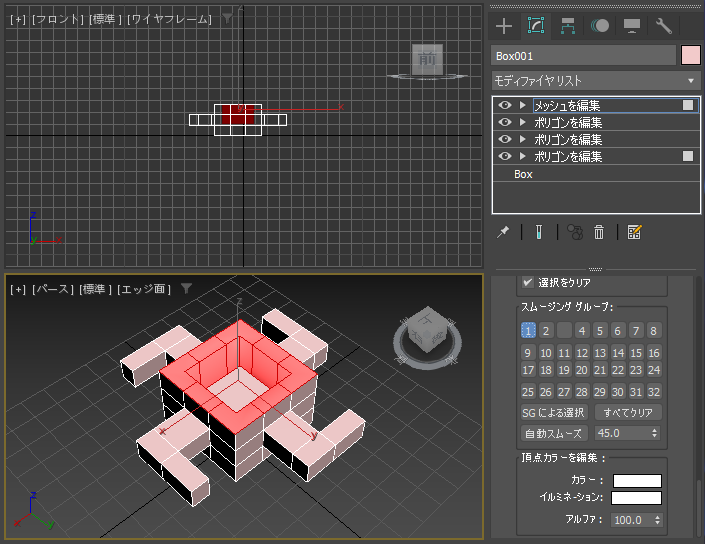Viewport: 705px width, 544px height.
Task: Click the Make Unique icon
Action: (575, 232)
